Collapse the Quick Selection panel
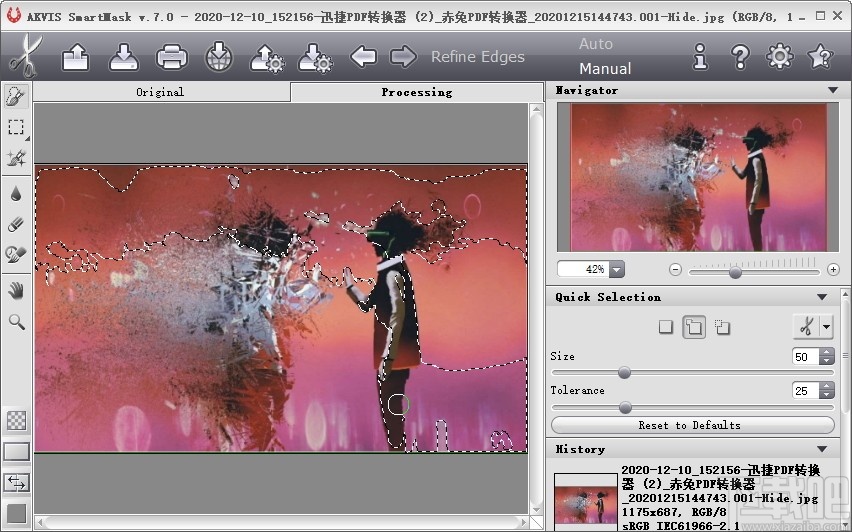This screenshot has height=532, width=852. [x=822, y=297]
